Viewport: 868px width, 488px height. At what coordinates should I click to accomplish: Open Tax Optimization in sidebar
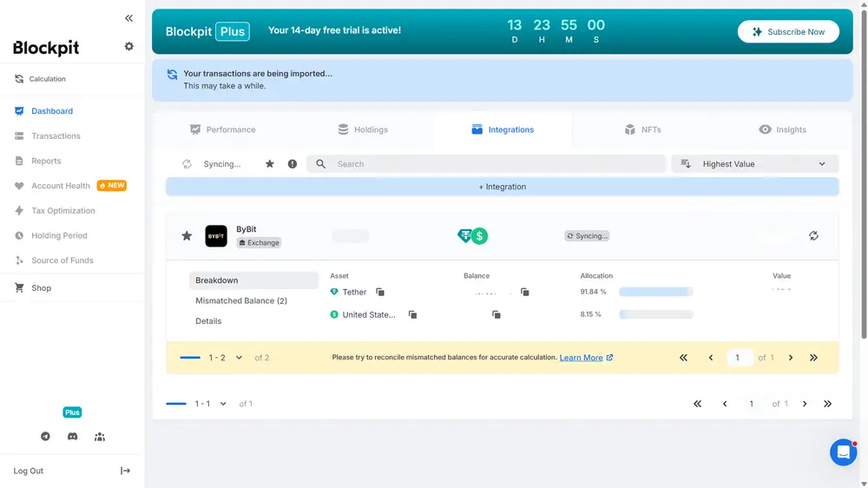pyautogui.click(x=63, y=210)
